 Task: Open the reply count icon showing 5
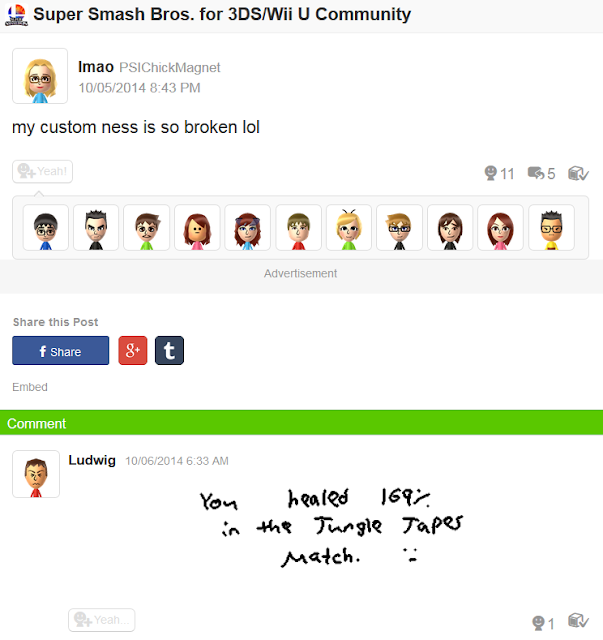[536, 173]
